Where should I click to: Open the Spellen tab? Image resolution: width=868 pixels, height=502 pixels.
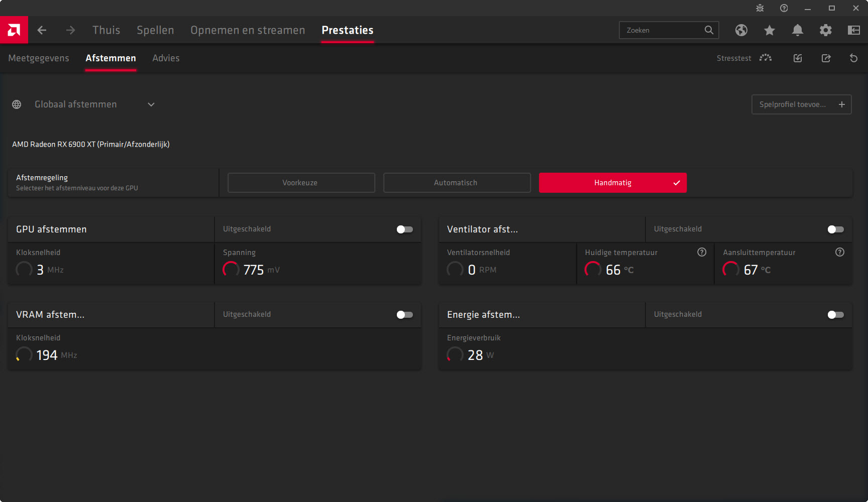155,30
